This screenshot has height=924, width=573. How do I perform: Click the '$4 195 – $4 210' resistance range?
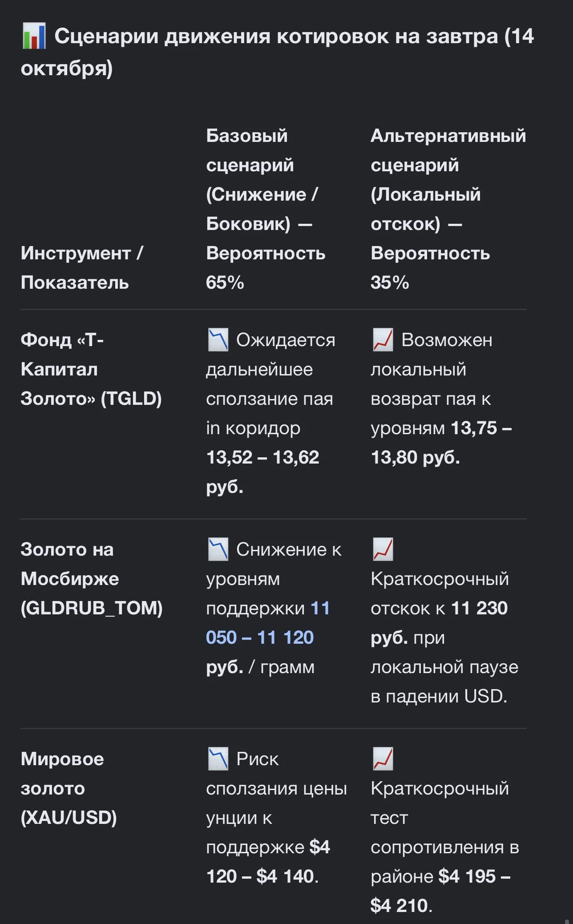[440, 891]
